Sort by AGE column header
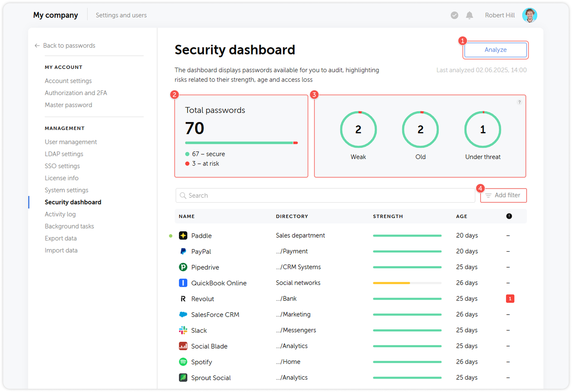This screenshot has width=572, height=392. [462, 216]
